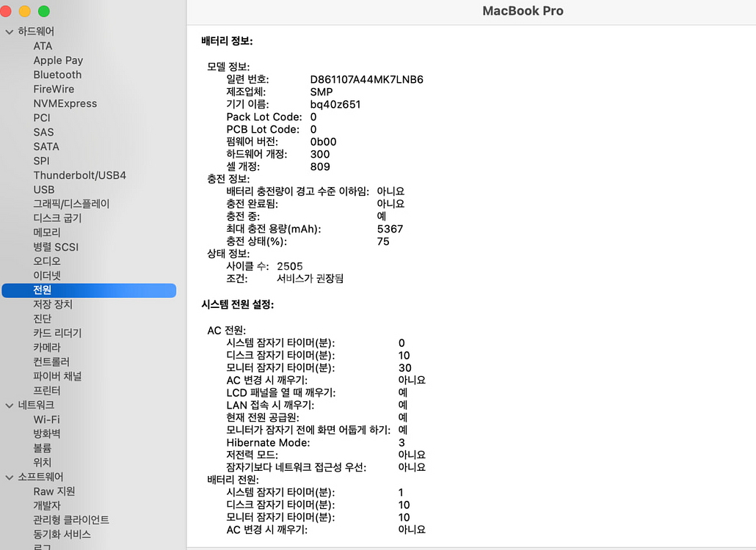Select 카드 리더기 in the sidebar

pos(57,333)
